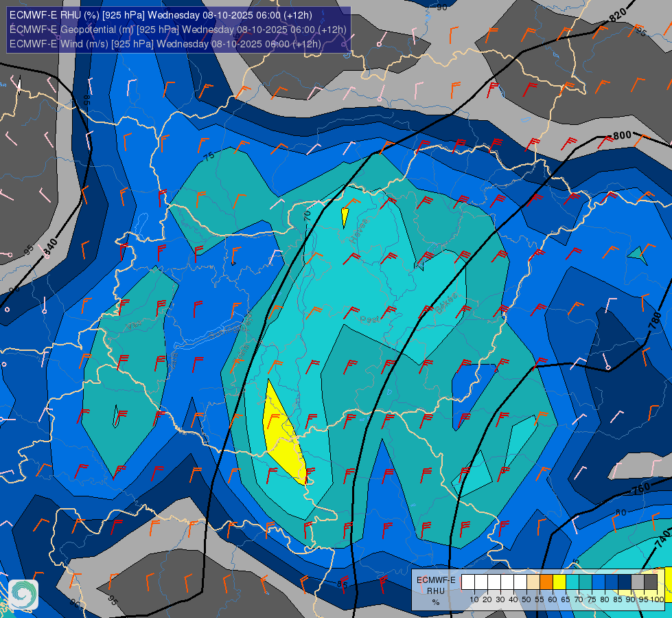This screenshot has height=618, width=672.
Task: Click the 800 geopotential contour label
Action: (623, 136)
